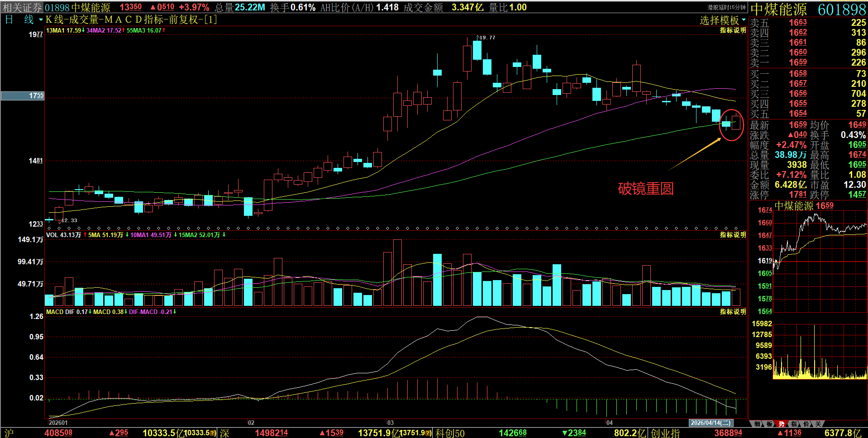Click the 19.77 high price marker on chart
This screenshot has width=868, height=438.
point(487,38)
